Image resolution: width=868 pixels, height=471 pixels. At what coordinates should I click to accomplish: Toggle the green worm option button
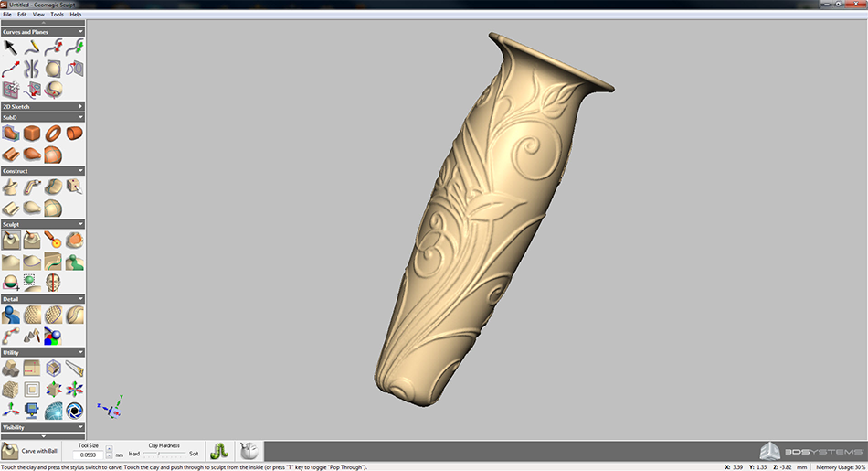(x=218, y=451)
